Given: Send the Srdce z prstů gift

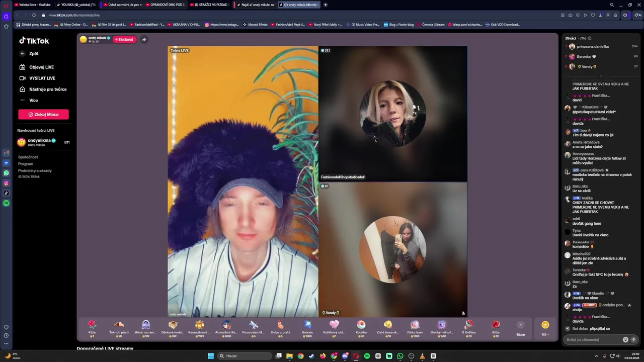Looking at the screenshot, I should tap(280, 328).
